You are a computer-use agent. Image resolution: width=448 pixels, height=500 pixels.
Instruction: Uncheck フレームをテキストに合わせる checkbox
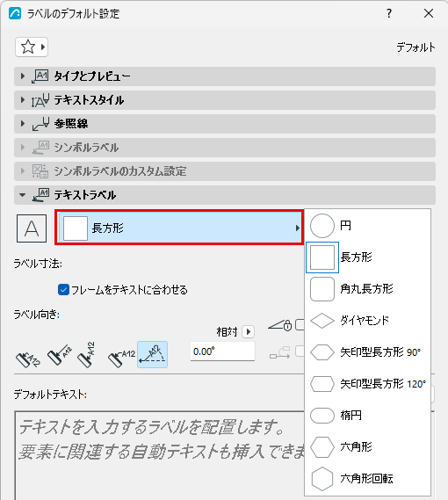pyautogui.click(x=63, y=290)
